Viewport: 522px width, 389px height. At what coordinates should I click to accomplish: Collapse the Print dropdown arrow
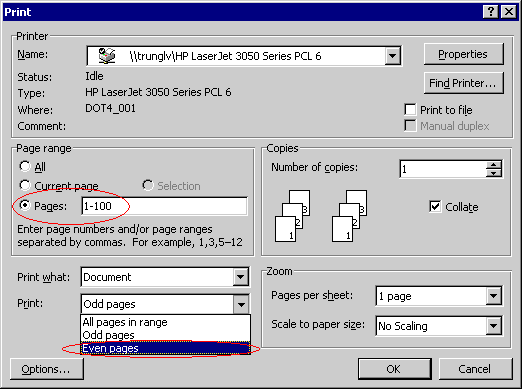click(241, 304)
